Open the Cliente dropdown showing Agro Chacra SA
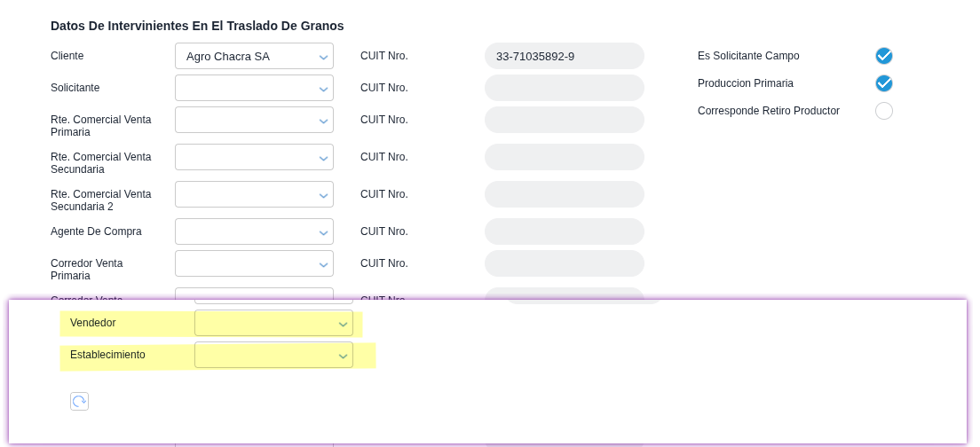This screenshot has width=980, height=447. (254, 56)
